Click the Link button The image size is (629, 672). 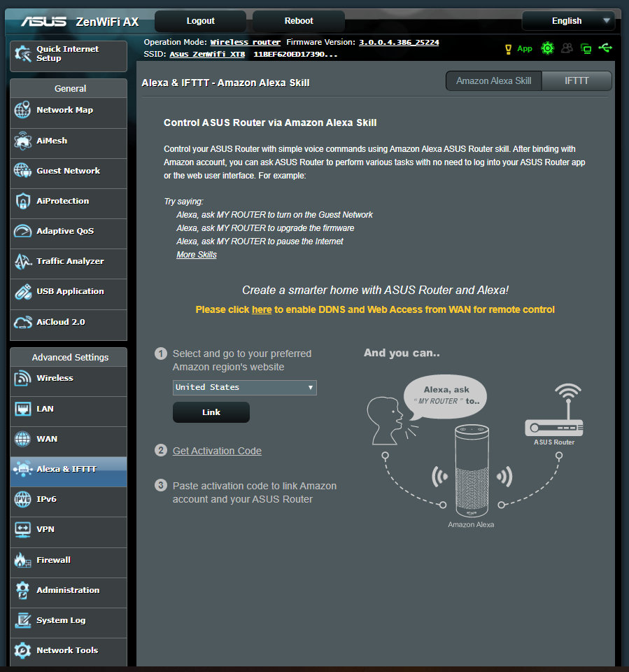(211, 412)
